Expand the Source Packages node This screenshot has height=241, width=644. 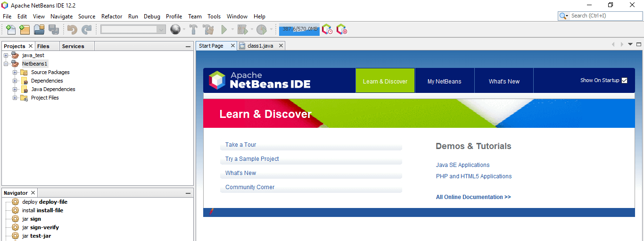click(15, 72)
